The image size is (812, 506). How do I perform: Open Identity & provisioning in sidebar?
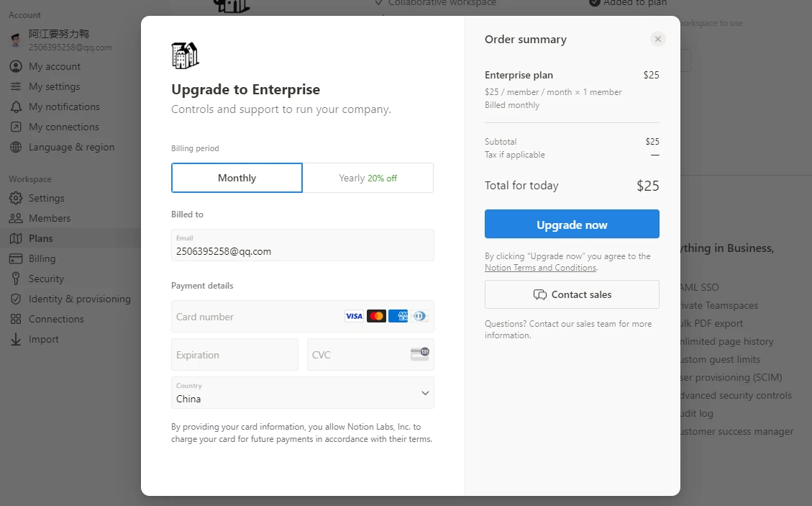point(79,299)
